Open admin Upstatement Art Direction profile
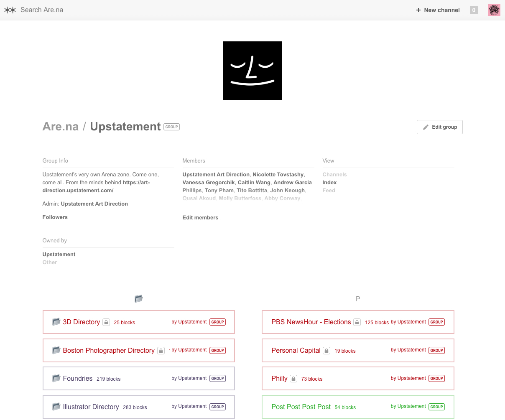The image size is (505, 420). click(x=94, y=204)
